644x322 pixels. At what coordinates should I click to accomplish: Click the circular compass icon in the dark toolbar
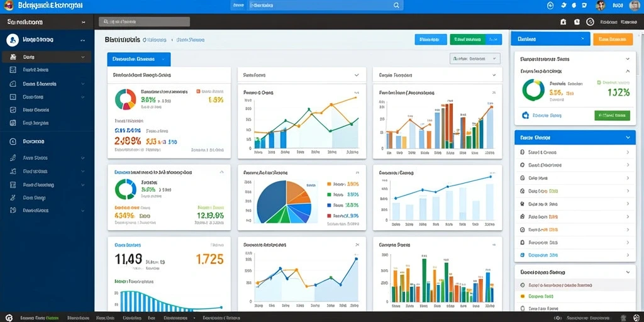pyautogui.click(x=590, y=22)
